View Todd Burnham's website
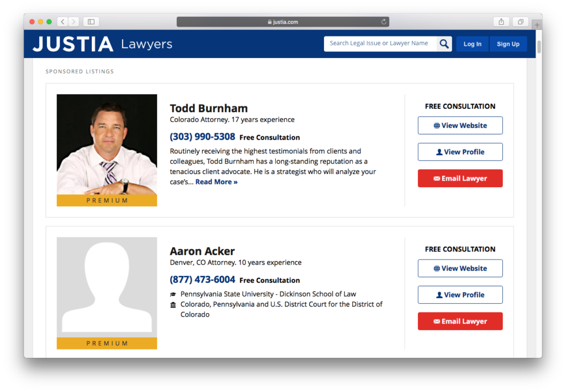This screenshot has width=566, height=392. [x=460, y=125]
